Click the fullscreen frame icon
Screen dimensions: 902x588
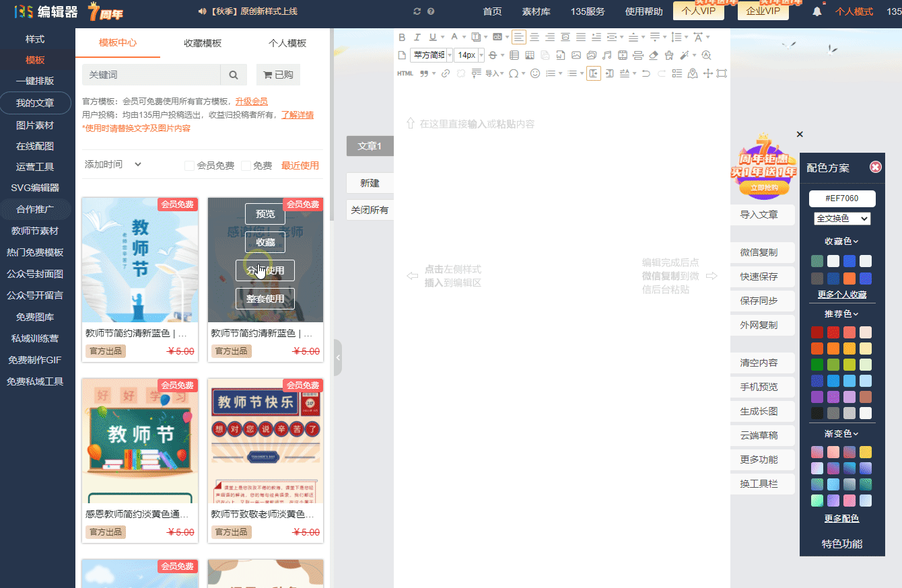click(x=722, y=73)
